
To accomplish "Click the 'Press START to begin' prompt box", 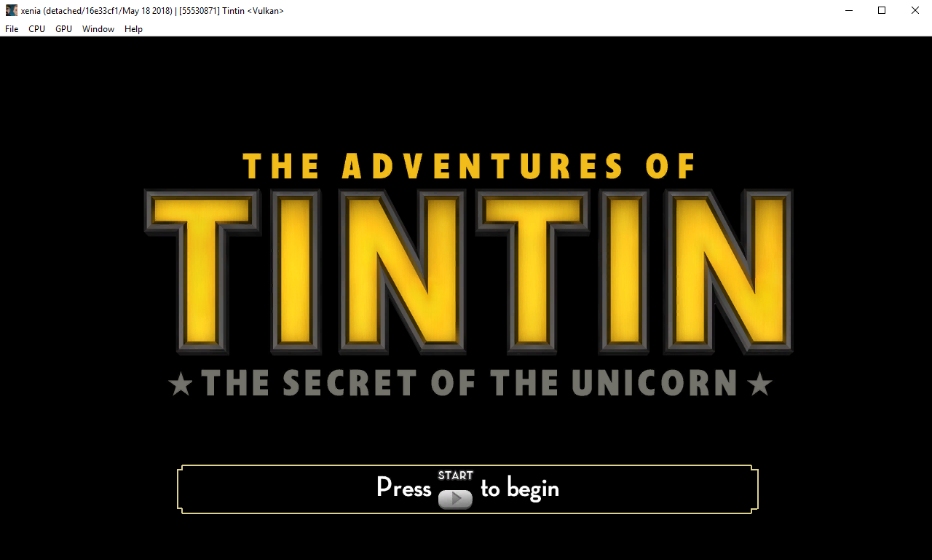I will point(467,489).
